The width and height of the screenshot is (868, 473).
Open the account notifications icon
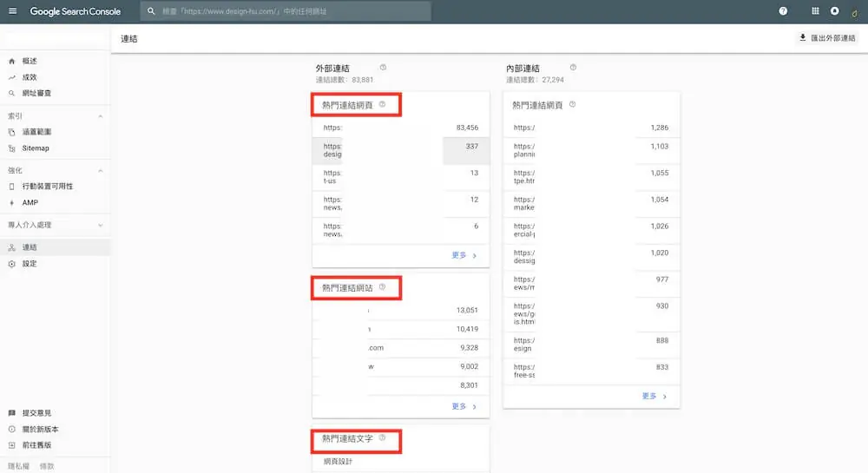pos(834,11)
